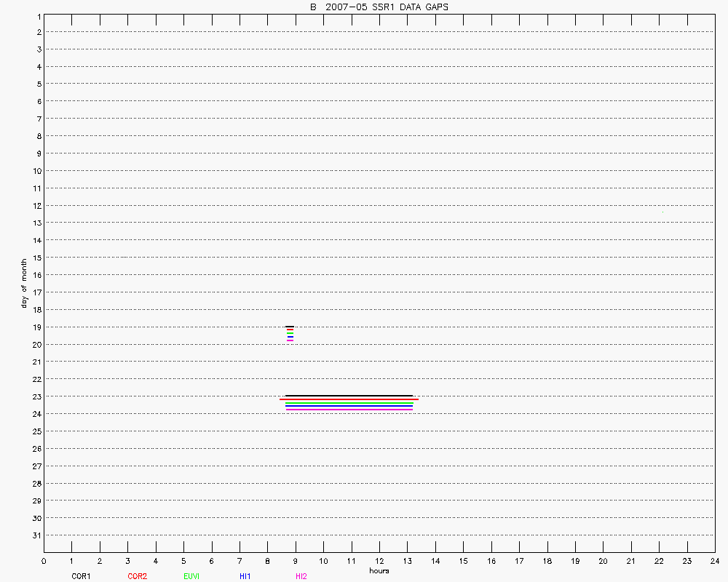The width and height of the screenshot is (728, 582).
Task: Select the red COR2 legend label
Action: coord(137,576)
